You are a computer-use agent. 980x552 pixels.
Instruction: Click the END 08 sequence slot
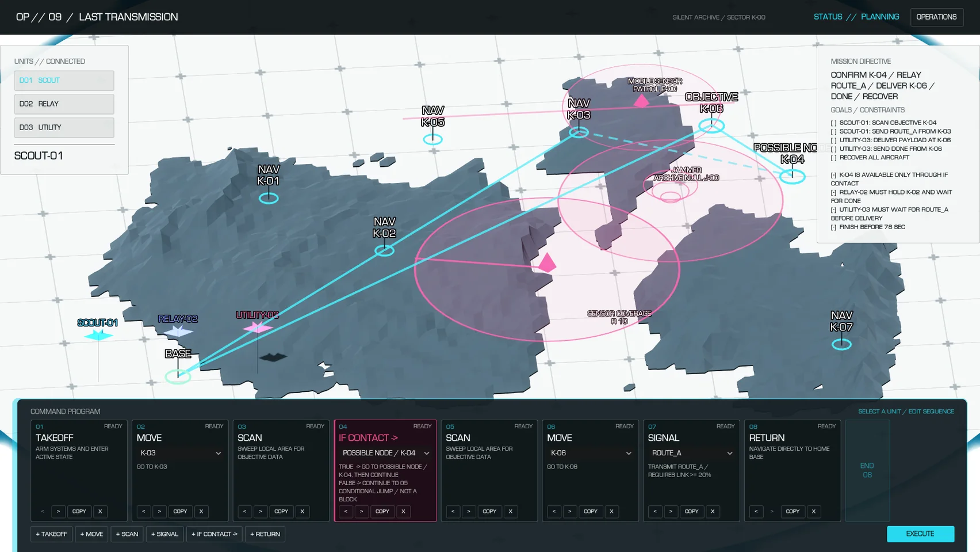(x=867, y=470)
